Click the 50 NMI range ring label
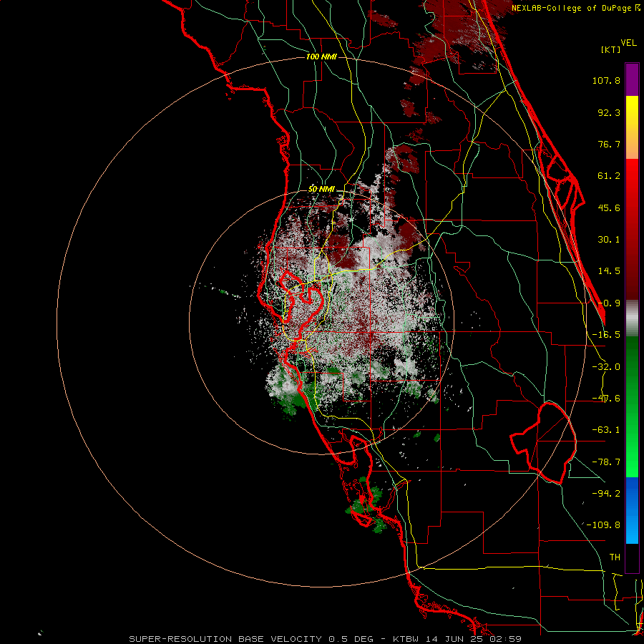The height and width of the screenshot is (644, 644). [321, 190]
